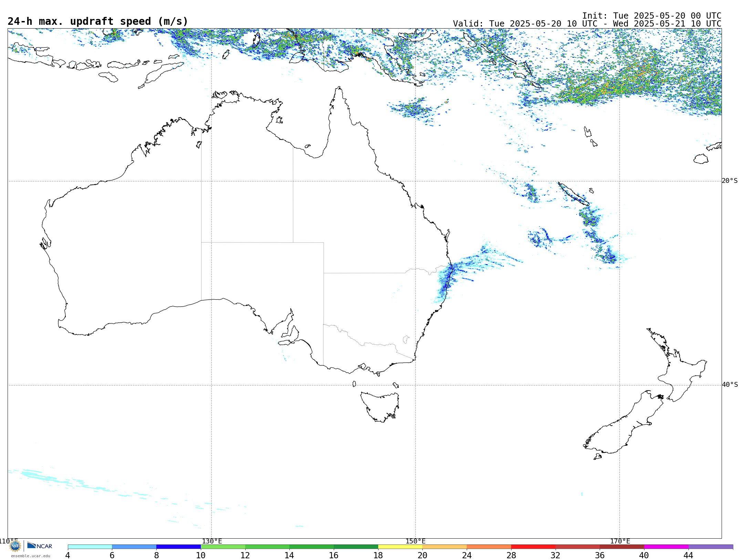Click the light cyan 4–6 colorbar segment
This screenshot has height=560, width=744.
[90, 547]
